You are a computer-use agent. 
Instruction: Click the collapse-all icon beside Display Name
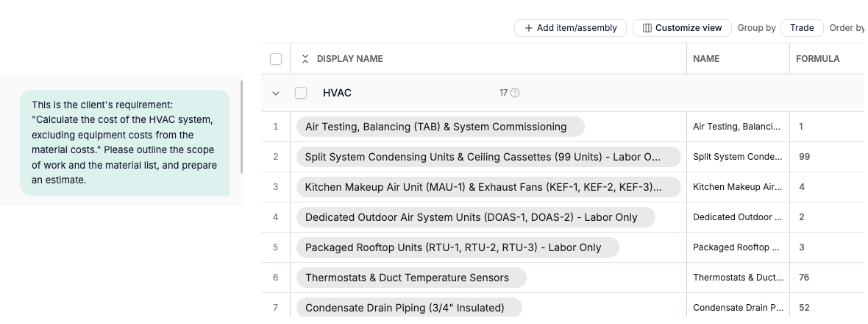tap(305, 59)
